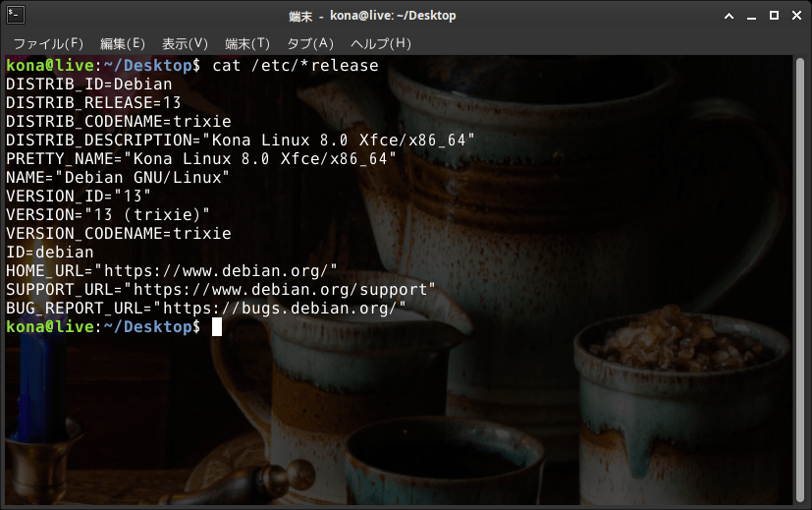
Task: Minimize the terminal window
Action: click(x=751, y=15)
